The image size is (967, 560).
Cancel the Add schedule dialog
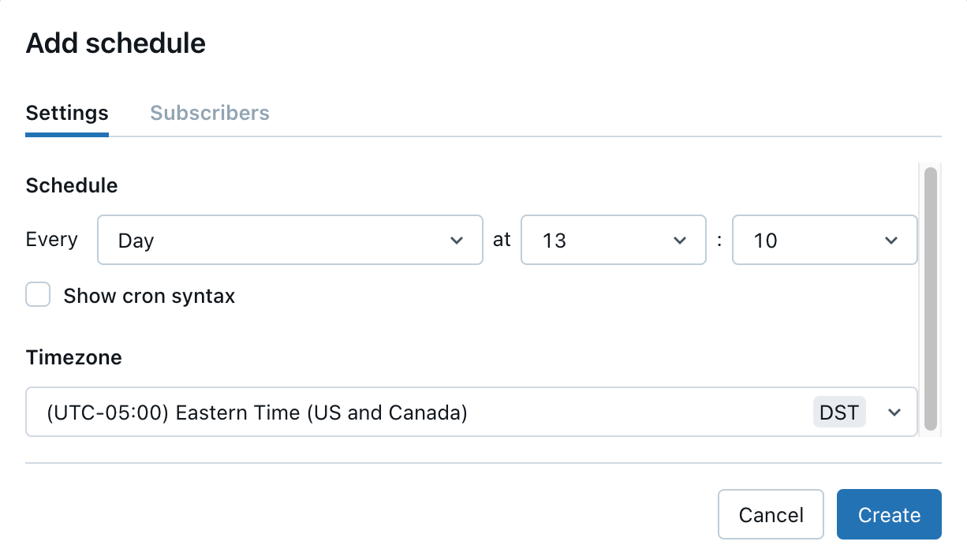(x=771, y=515)
